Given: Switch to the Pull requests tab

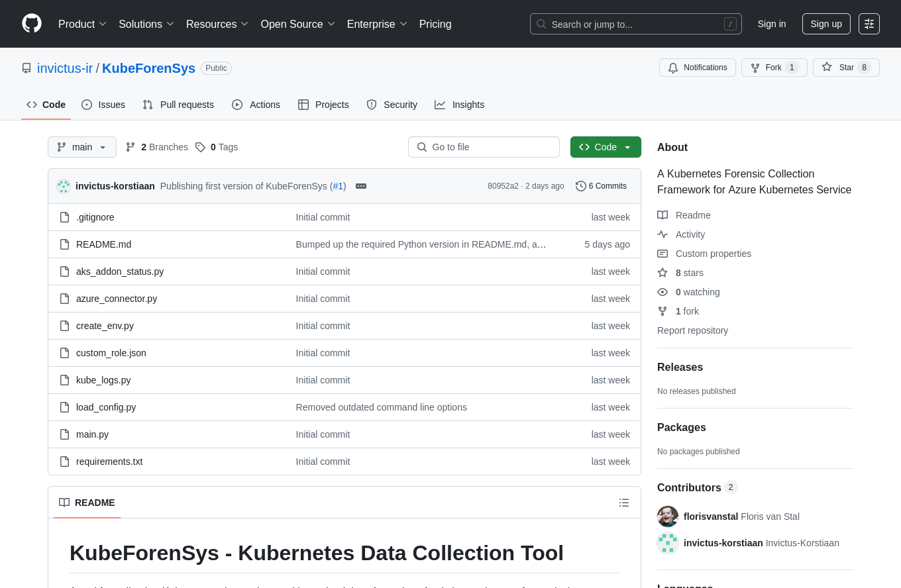Looking at the screenshot, I should [x=178, y=105].
